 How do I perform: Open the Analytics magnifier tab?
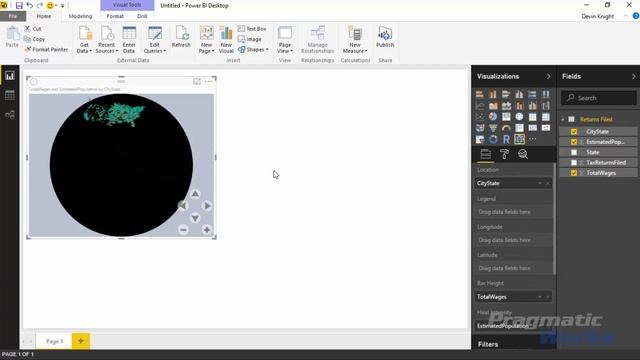[x=523, y=154]
